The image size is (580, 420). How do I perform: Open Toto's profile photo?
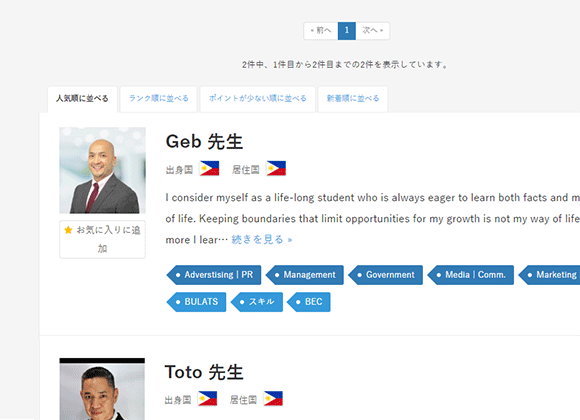click(x=102, y=389)
